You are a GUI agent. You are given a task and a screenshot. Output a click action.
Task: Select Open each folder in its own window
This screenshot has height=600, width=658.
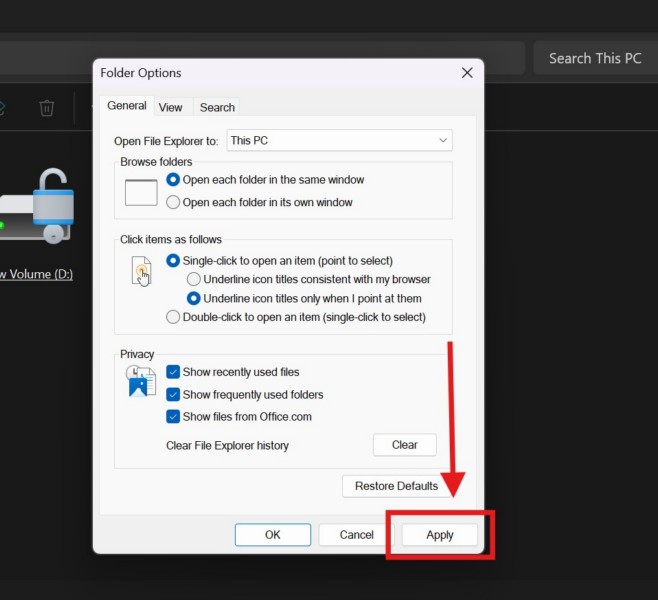click(173, 202)
